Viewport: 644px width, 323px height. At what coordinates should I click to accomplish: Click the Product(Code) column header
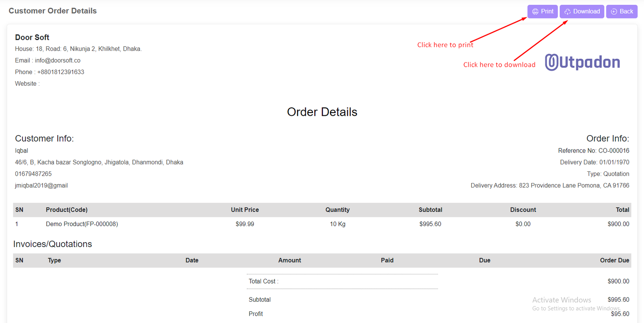(x=66, y=210)
